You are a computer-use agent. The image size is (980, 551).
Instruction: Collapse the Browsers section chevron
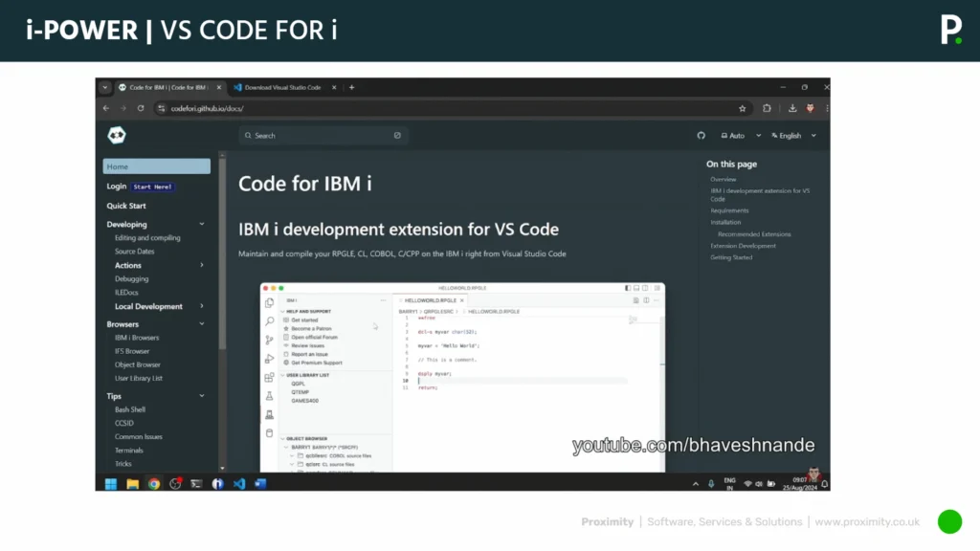202,323
